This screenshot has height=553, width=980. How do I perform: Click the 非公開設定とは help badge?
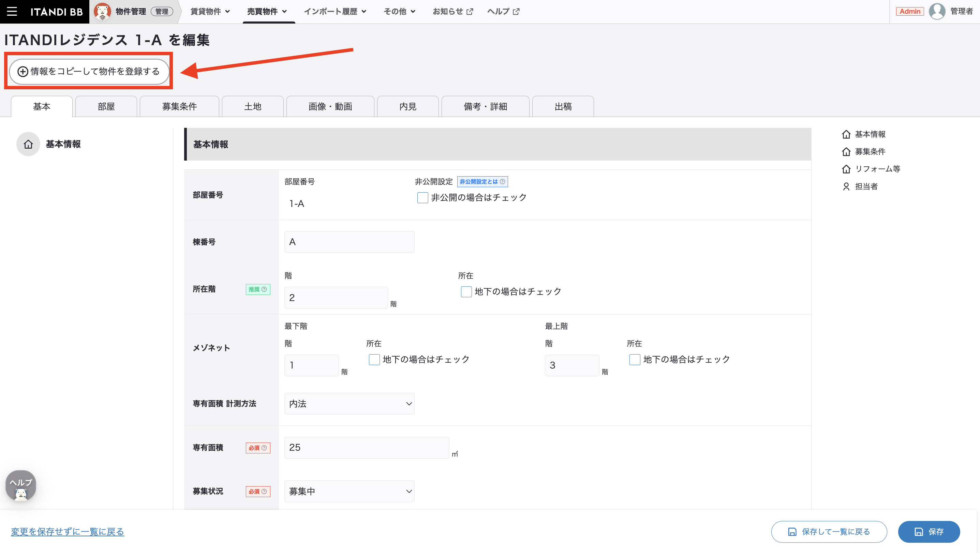[482, 182]
